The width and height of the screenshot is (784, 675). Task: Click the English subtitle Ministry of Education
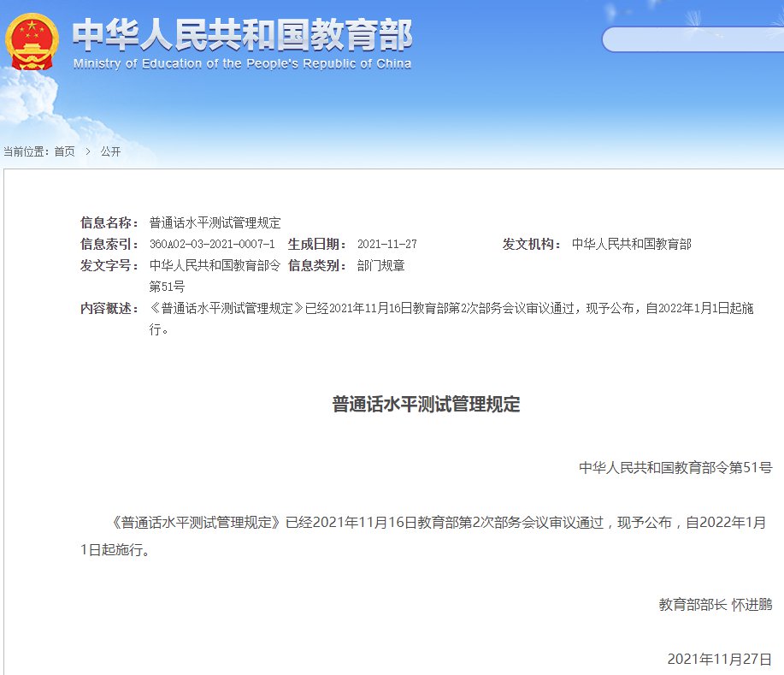point(243,63)
